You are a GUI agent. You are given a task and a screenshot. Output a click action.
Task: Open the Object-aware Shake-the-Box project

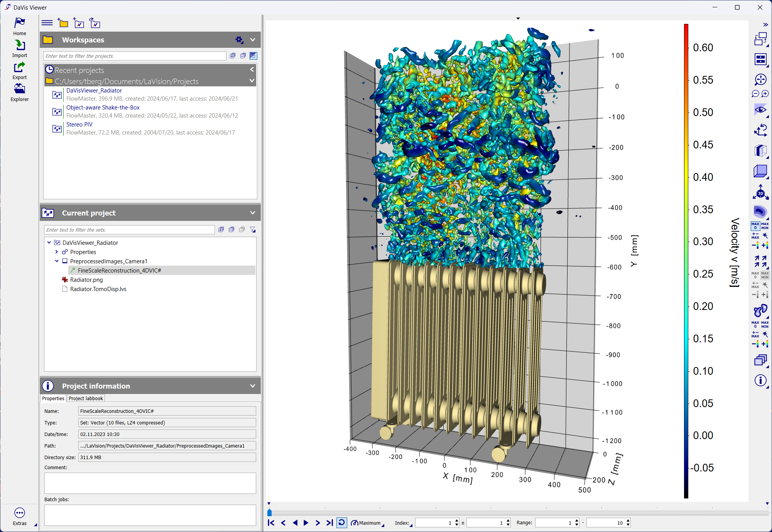click(x=103, y=108)
